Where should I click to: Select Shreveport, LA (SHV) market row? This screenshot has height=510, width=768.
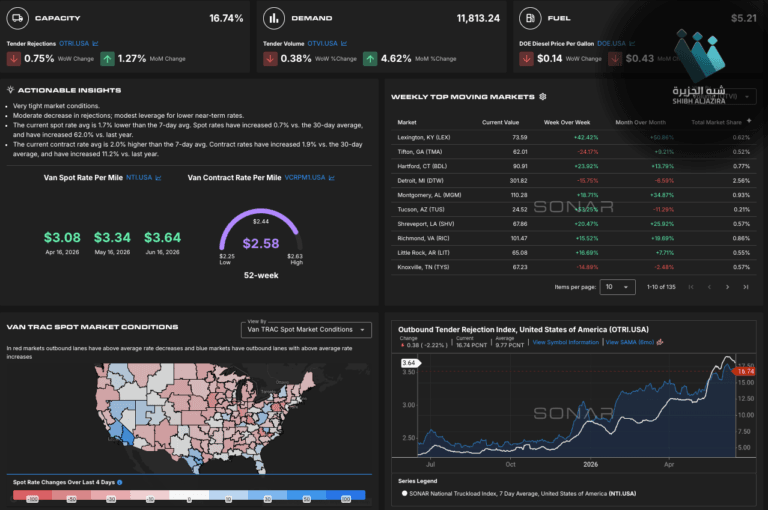(574, 224)
